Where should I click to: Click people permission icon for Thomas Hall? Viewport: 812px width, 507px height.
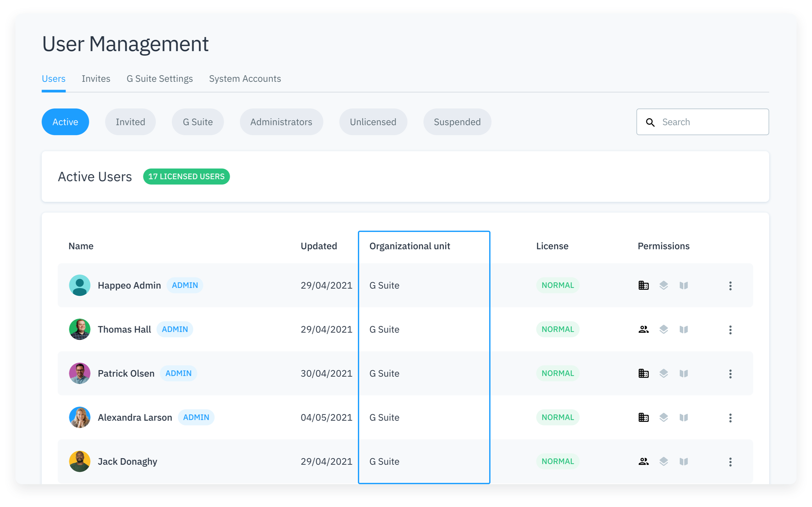point(643,329)
